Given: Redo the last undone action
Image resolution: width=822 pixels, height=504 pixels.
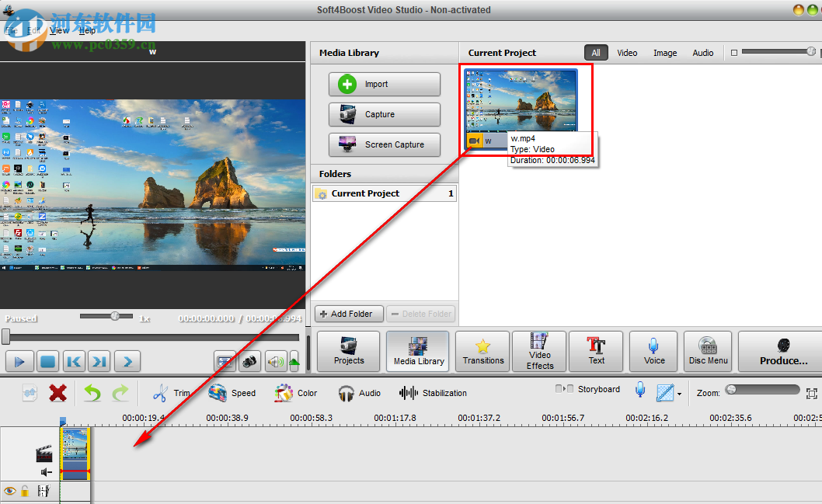Looking at the screenshot, I should tap(120, 392).
